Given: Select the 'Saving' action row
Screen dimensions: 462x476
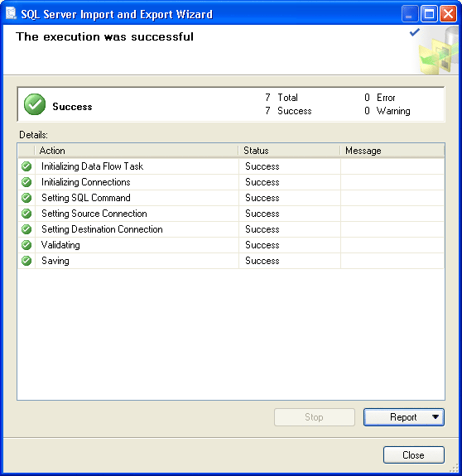Looking at the screenshot, I should click(231, 261).
